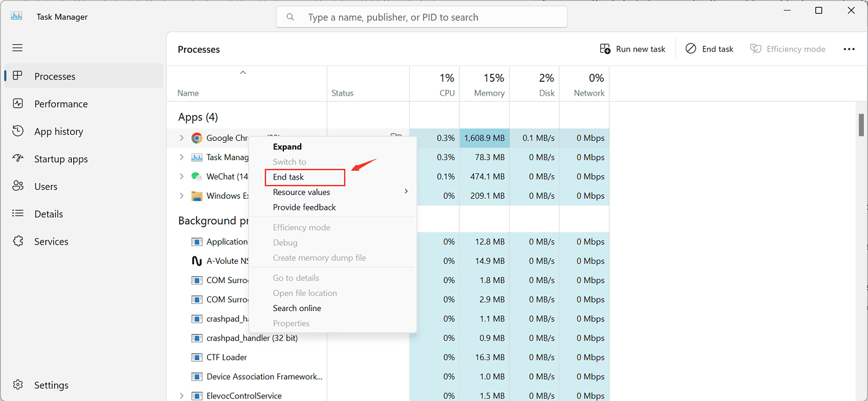Image resolution: width=868 pixels, height=401 pixels.
Task: Sort processes by the Network column
Action: pos(585,84)
